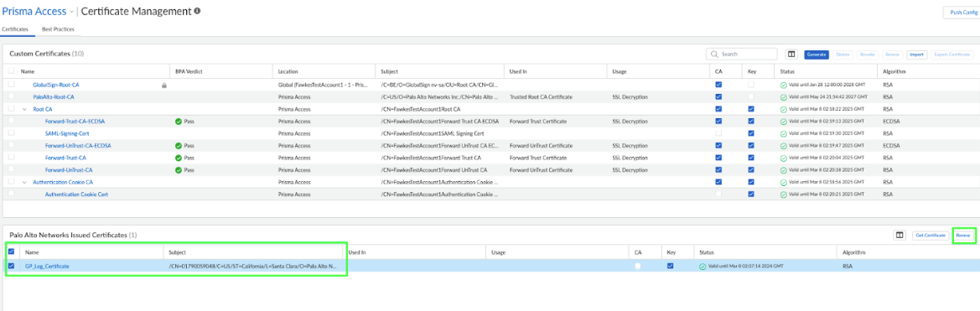This screenshot has width=980, height=311.
Task: Click the info icon beside Certificate Management
Action: tap(198, 11)
